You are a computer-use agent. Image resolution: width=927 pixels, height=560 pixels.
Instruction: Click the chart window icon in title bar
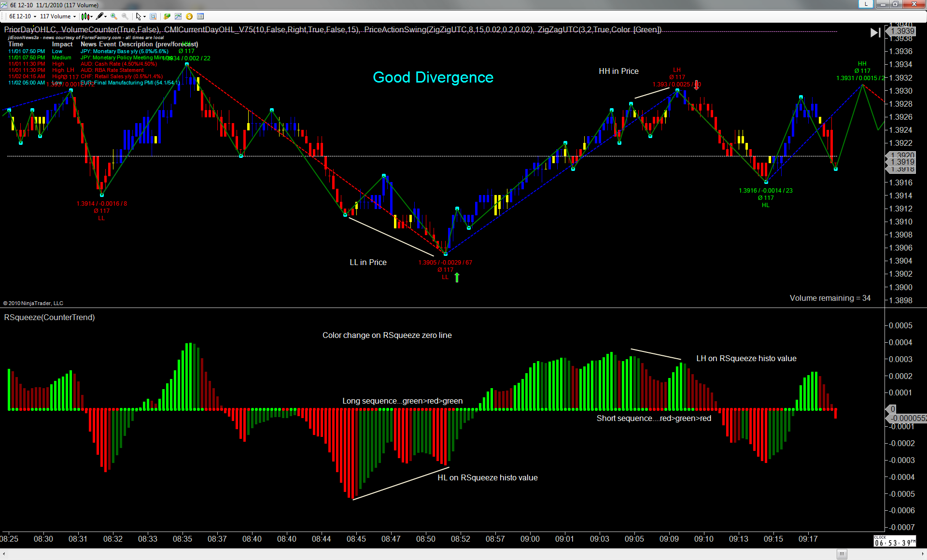pos(5,5)
